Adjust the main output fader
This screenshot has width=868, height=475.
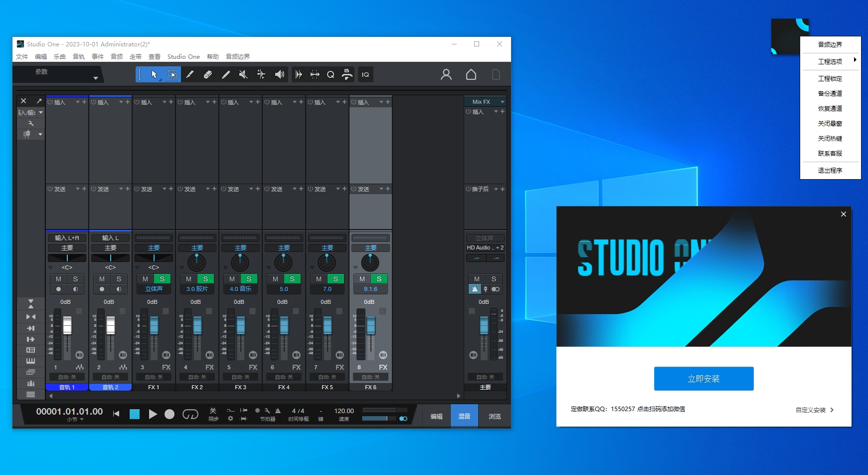coord(484,325)
